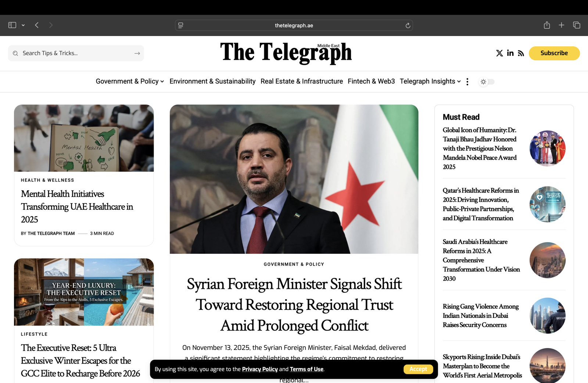
Task: Open a new tab with the plus icon
Action: (x=561, y=25)
